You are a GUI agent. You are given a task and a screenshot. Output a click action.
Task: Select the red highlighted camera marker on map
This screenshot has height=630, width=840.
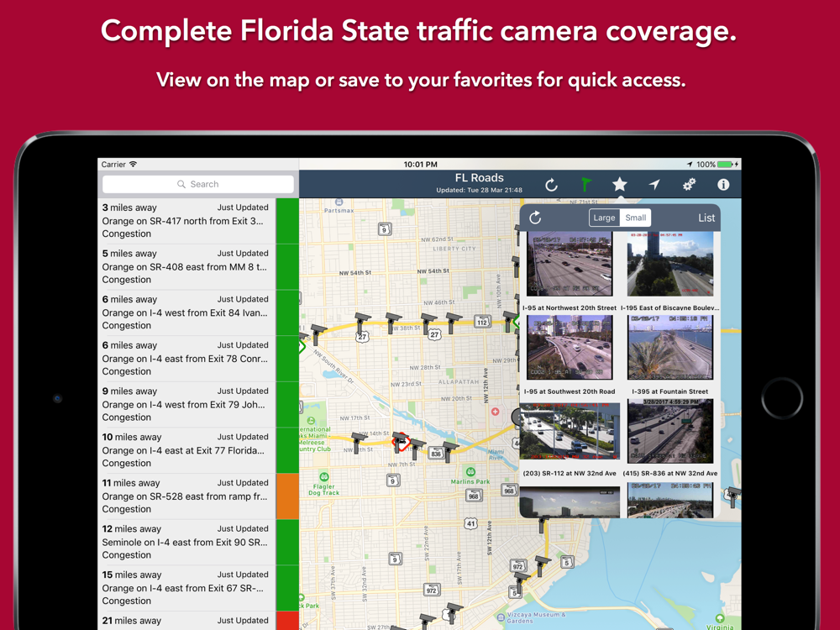tap(400, 442)
